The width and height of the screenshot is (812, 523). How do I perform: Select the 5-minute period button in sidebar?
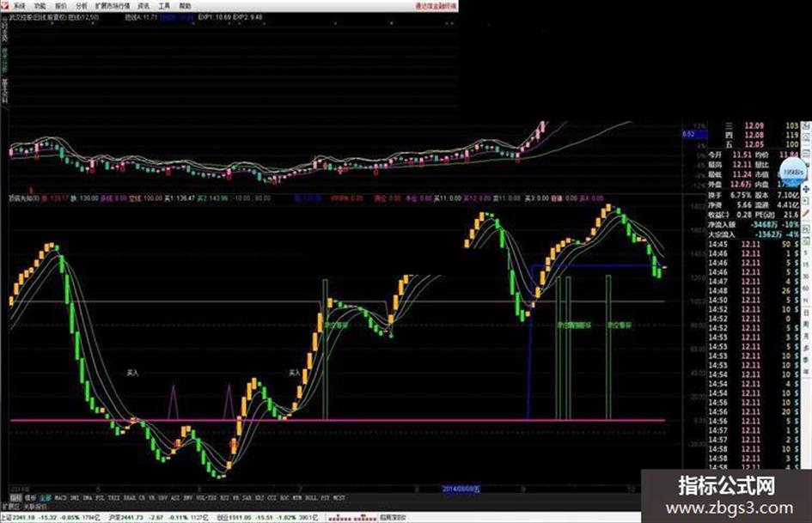(806, 253)
